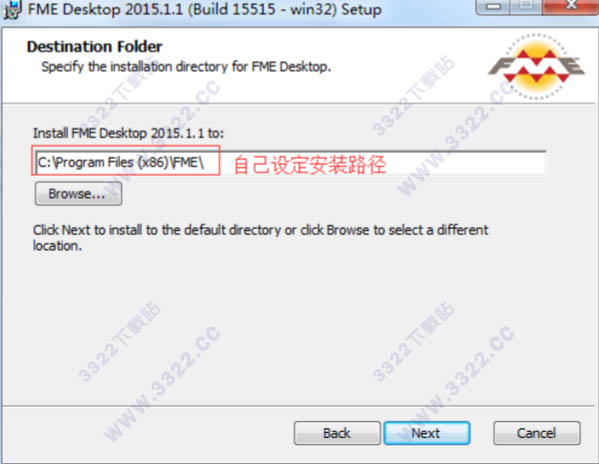The image size is (599, 464).
Task: Click the 'Click Next to install' instruction paragraph
Action: click(x=261, y=238)
